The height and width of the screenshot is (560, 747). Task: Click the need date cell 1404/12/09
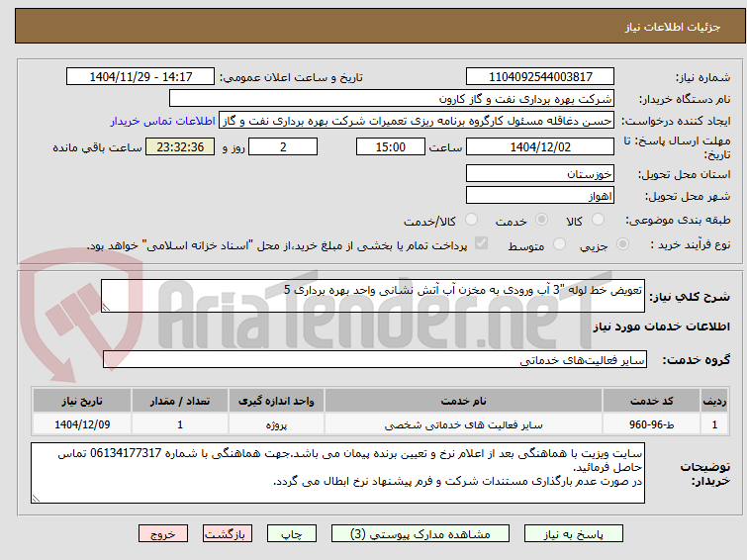tap(82, 424)
